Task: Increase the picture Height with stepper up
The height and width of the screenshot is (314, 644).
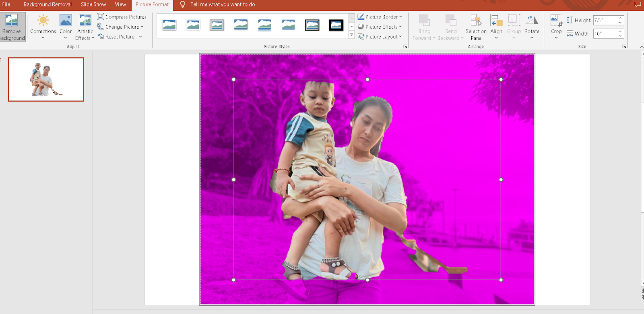Action: (x=621, y=18)
